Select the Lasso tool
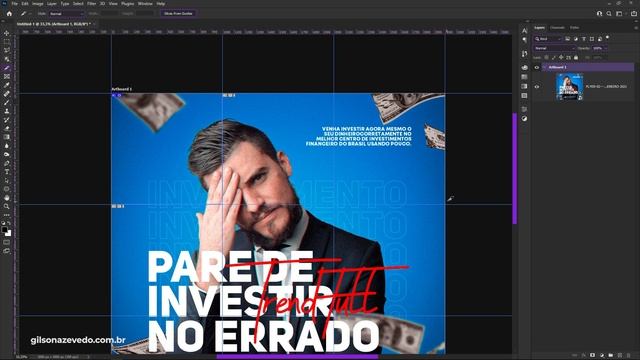640x360 pixels. pos(7,50)
